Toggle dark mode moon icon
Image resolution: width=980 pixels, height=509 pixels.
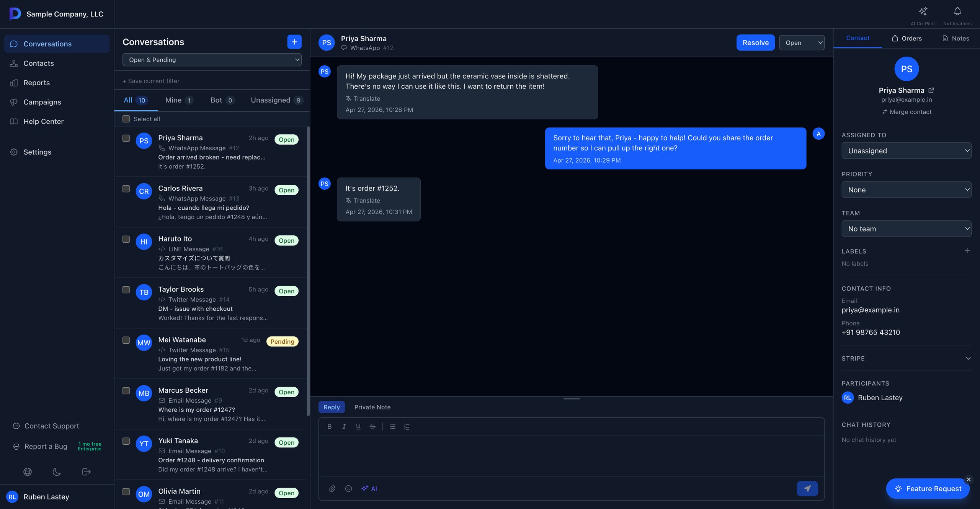pyautogui.click(x=57, y=471)
